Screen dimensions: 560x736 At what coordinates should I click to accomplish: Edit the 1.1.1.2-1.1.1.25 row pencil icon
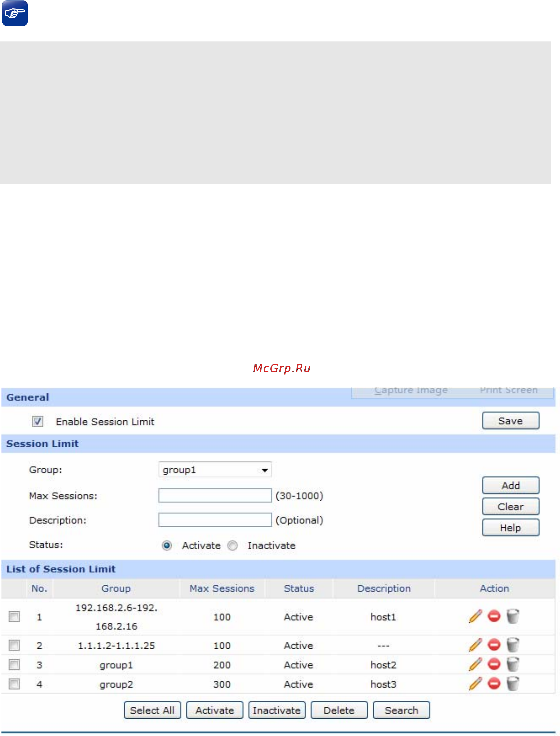click(475, 645)
